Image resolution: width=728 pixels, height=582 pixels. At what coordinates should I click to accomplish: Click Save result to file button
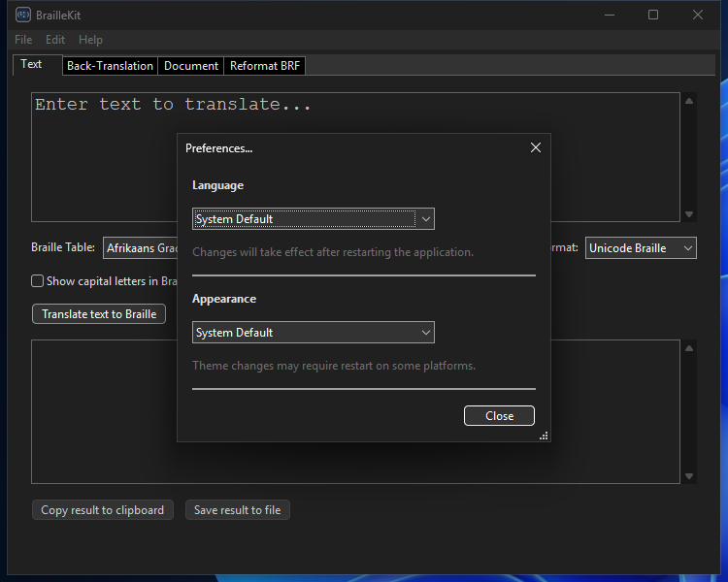click(x=238, y=510)
